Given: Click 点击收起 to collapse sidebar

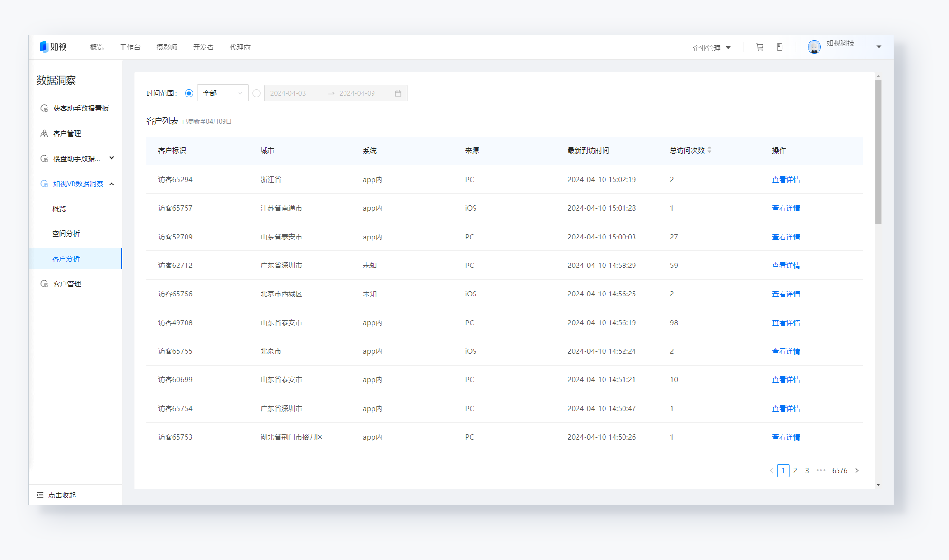Looking at the screenshot, I should 62,495.
